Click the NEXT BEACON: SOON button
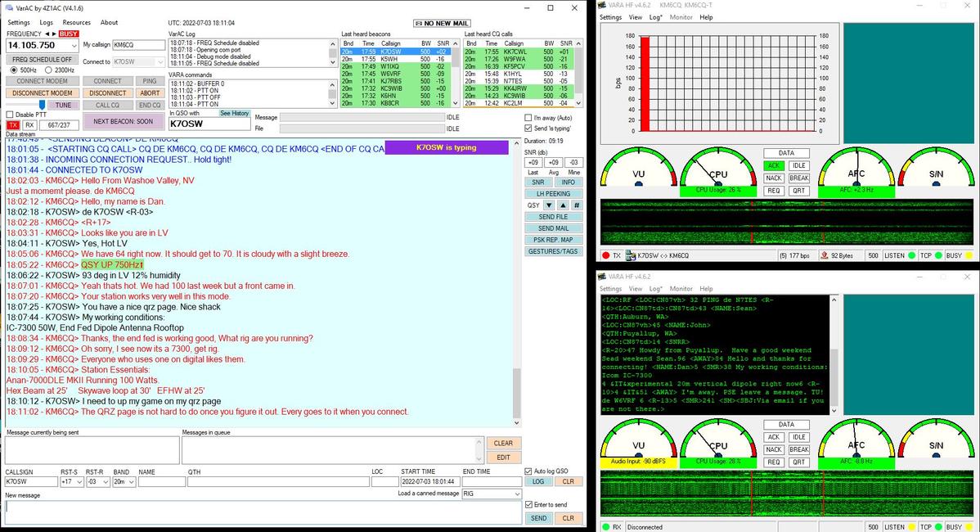Screen dimensions: 980x532 pyautogui.click(x=124, y=121)
